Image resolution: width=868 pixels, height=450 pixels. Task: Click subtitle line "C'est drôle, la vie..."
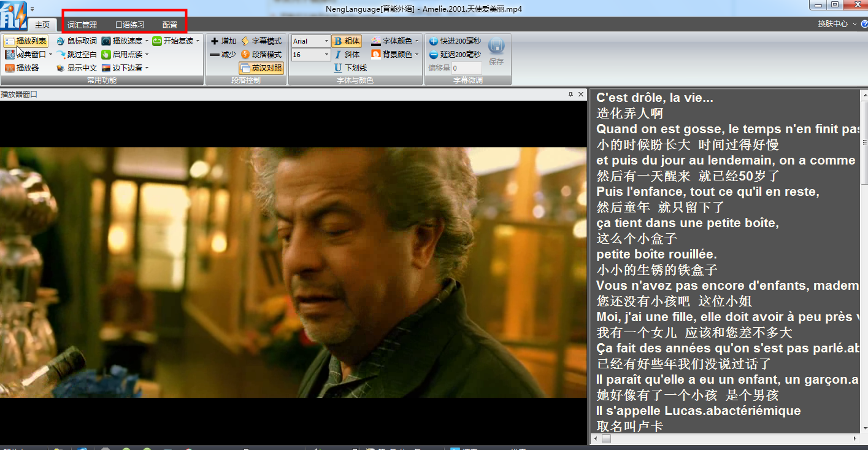[x=655, y=98]
